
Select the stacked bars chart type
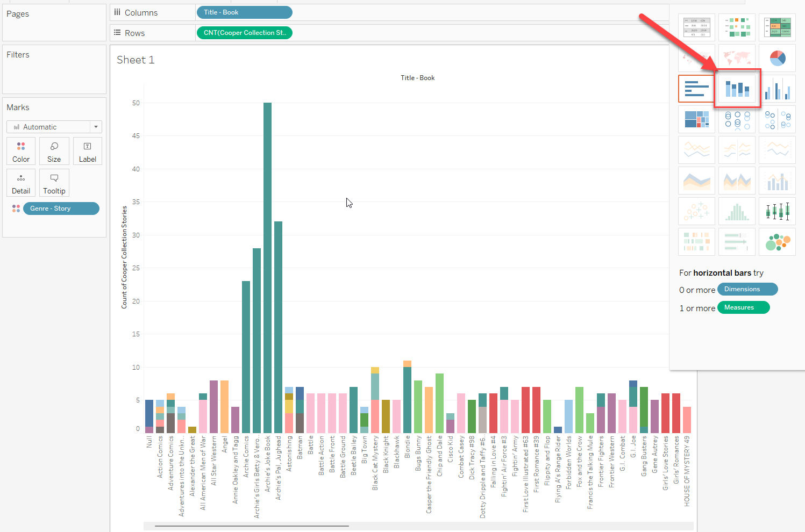coord(737,89)
